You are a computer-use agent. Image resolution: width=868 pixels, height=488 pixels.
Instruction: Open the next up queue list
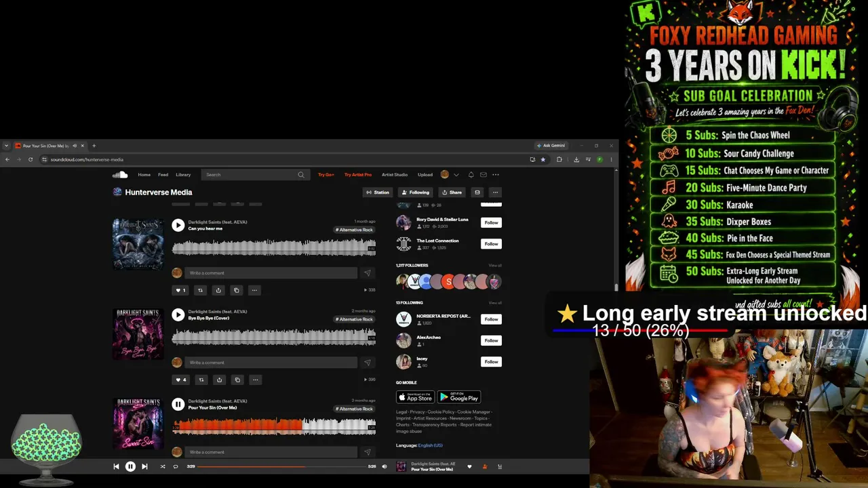[x=500, y=466]
